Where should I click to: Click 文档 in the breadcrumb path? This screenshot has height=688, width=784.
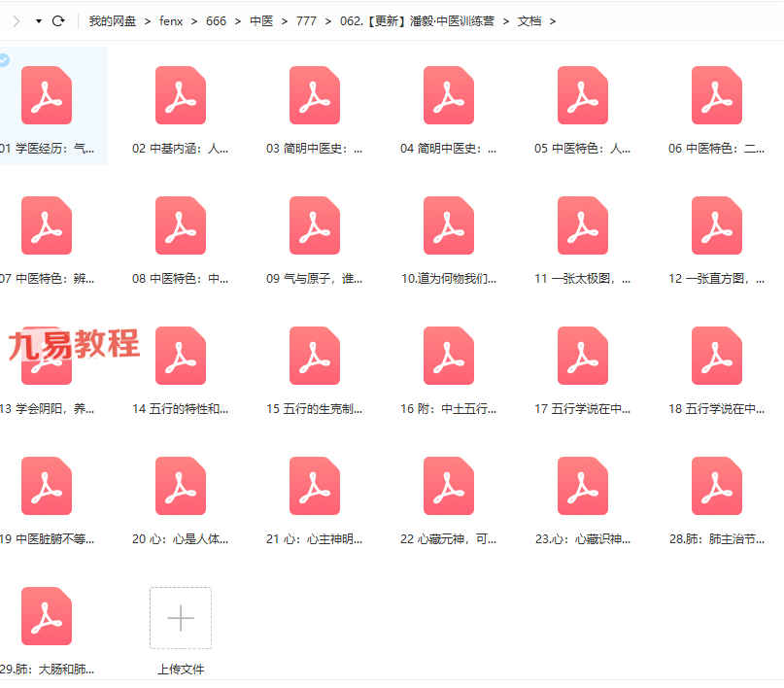529,21
